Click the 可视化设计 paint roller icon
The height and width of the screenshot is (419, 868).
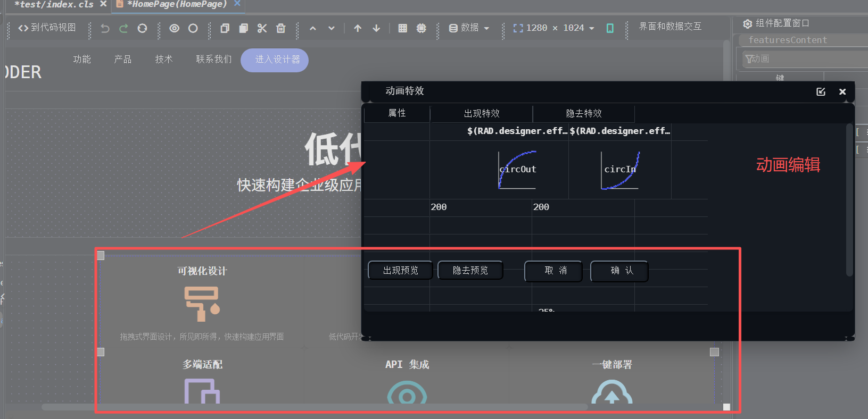click(202, 304)
